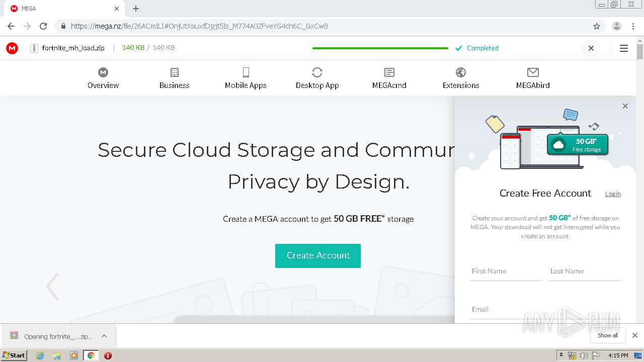Image resolution: width=644 pixels, height=362 pixels.
Task: Click the address bar URL
Action: coord(199,26)
